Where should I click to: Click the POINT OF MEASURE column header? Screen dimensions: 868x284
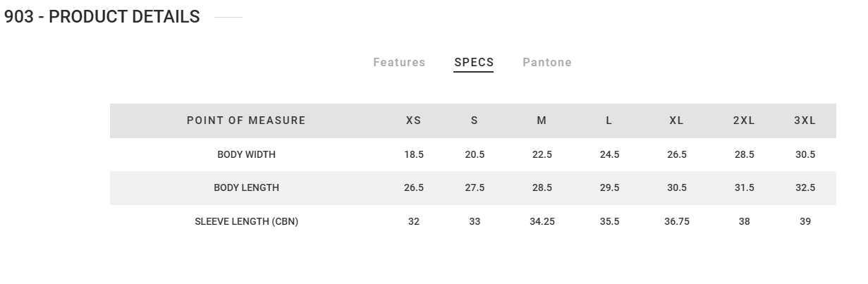coord(246,121)
